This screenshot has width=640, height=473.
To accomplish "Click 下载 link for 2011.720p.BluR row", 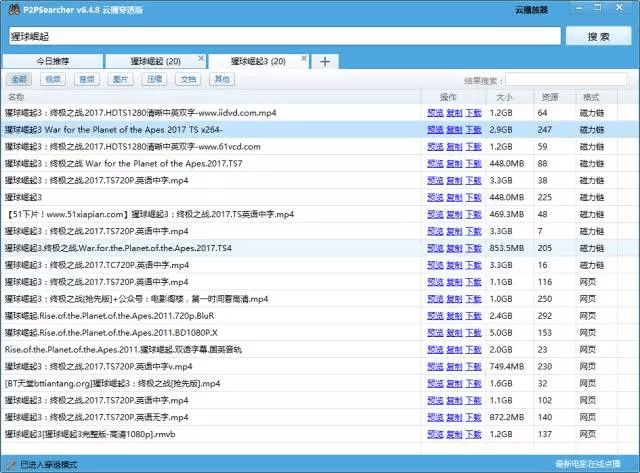I will click(473, 316).
